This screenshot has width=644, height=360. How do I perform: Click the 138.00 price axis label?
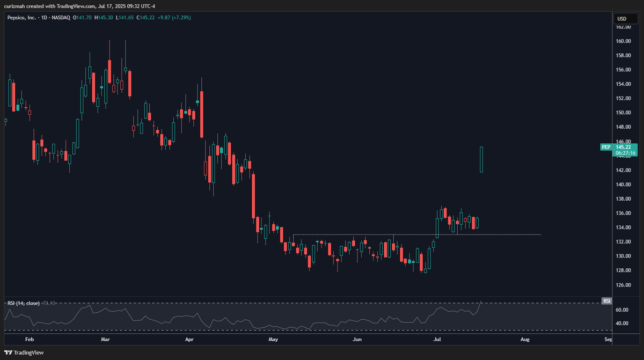pos(623,199)
